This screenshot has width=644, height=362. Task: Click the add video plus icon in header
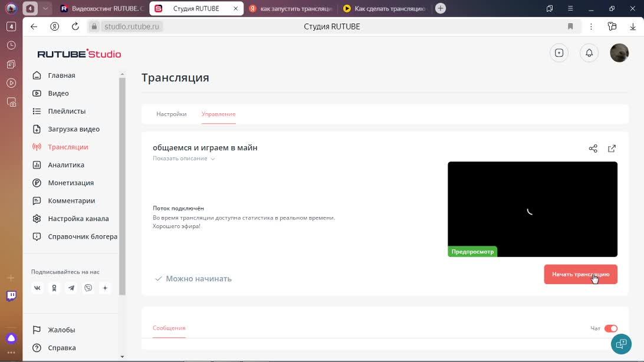(559, 53)
